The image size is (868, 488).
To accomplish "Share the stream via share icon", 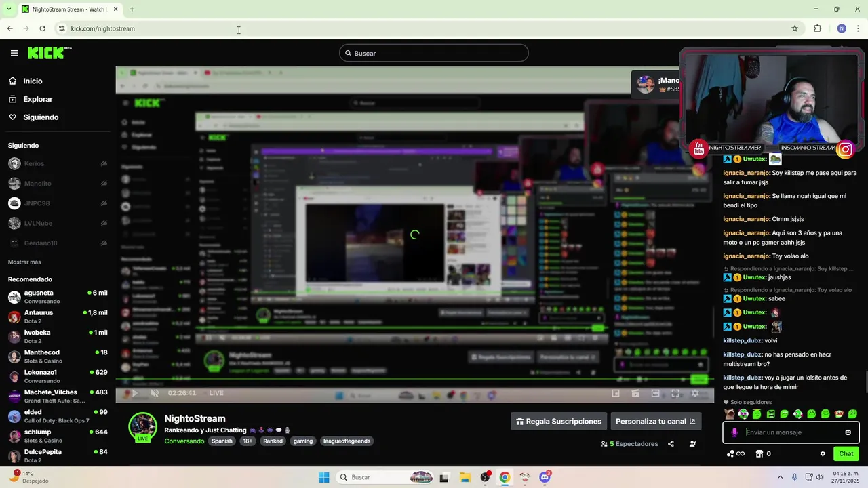I will pos(671,444).
